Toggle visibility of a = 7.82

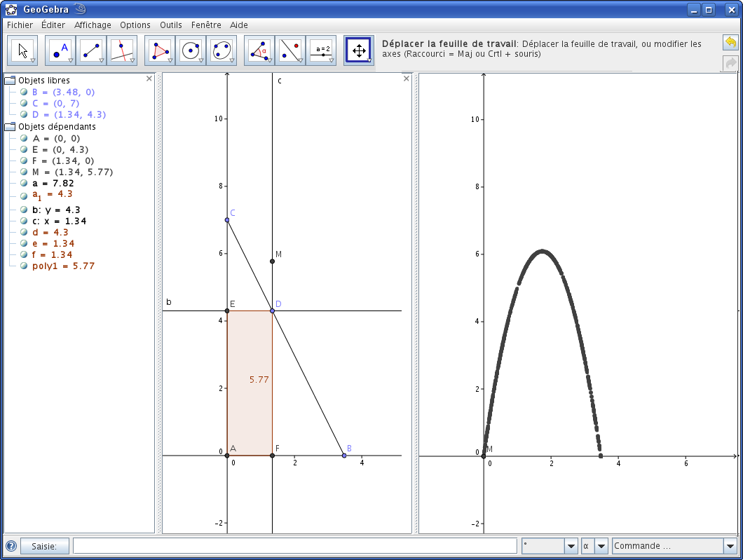[x=24, y=184]
